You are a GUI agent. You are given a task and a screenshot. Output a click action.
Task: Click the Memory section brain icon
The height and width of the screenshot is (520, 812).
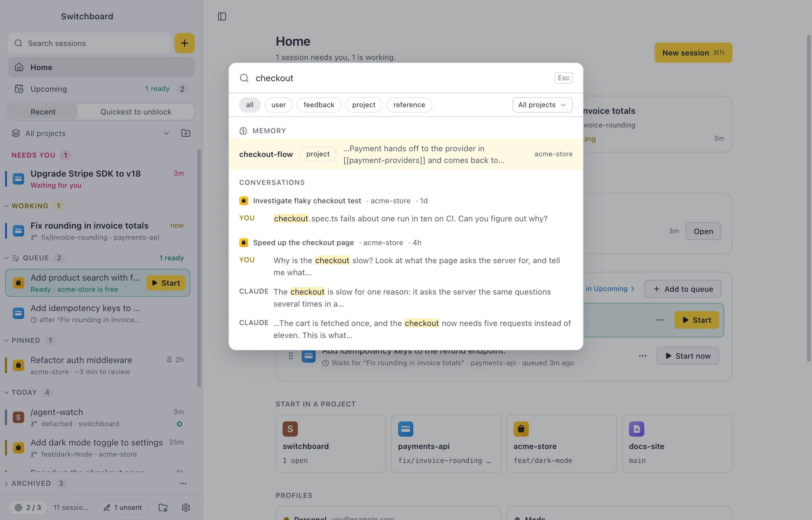pyautogui.click(x=243, y=131)
